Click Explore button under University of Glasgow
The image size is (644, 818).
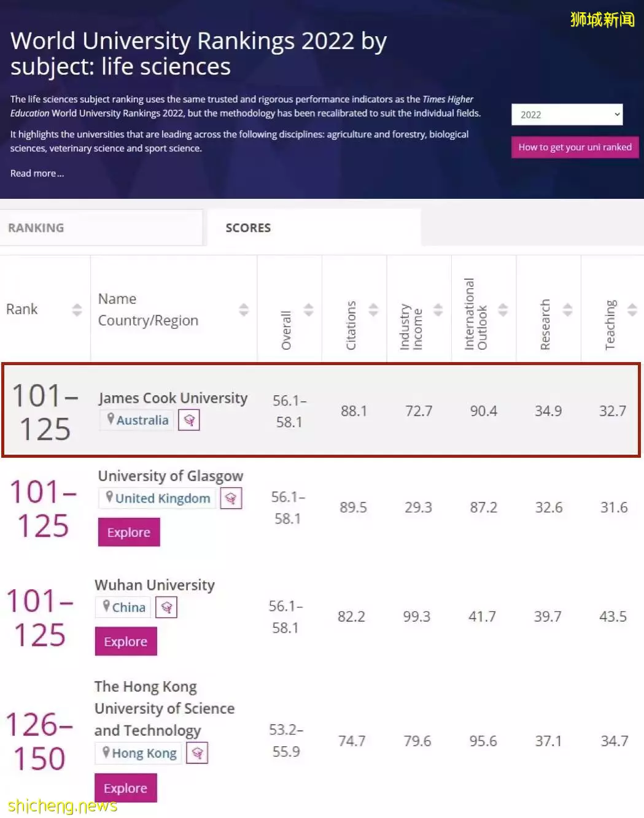(x=129, y=532)
